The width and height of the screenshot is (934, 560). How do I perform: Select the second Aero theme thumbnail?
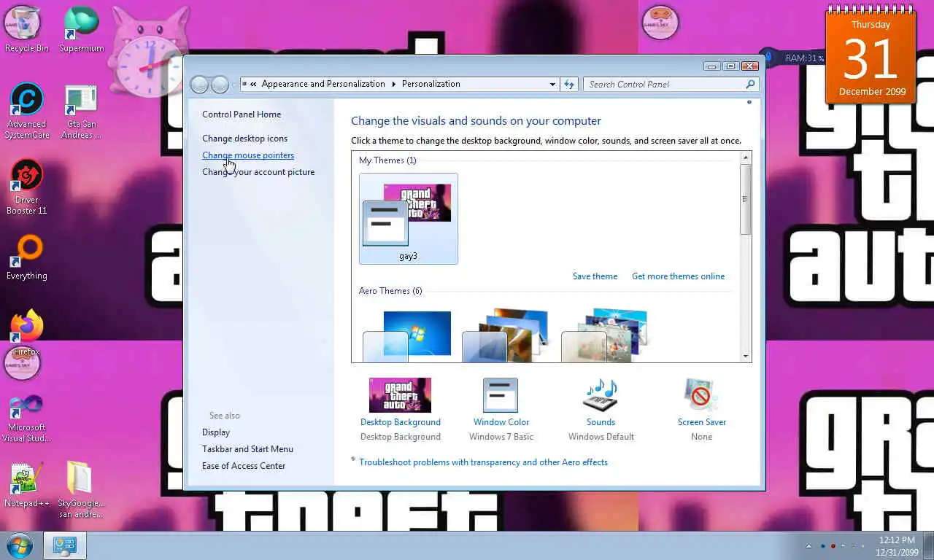point(505,335)
